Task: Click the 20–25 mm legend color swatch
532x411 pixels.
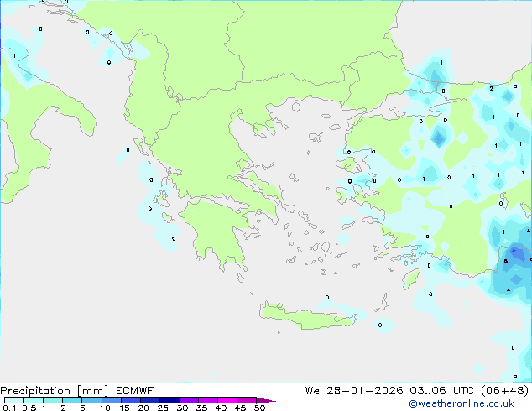Action: [x=149, y=400]
